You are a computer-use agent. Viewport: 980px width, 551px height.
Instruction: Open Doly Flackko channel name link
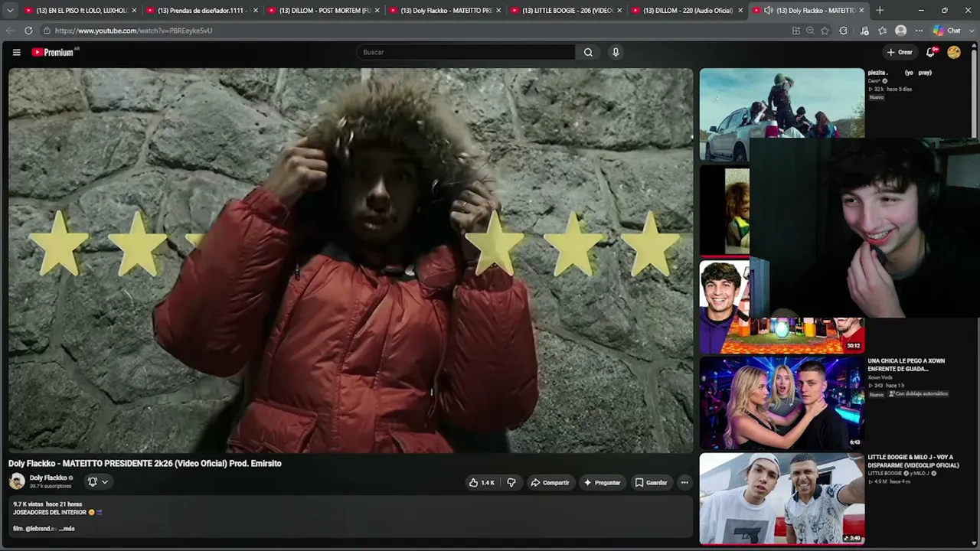click(48, 478)
